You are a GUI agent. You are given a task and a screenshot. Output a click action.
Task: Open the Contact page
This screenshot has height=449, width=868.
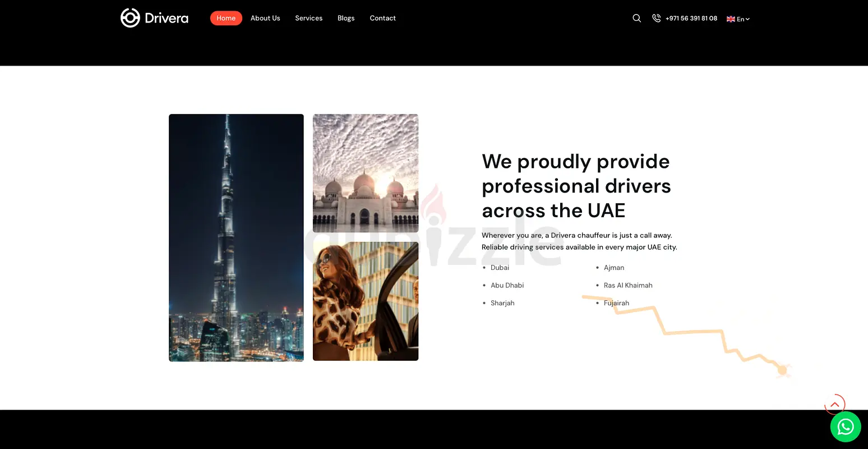click(382, 19)
